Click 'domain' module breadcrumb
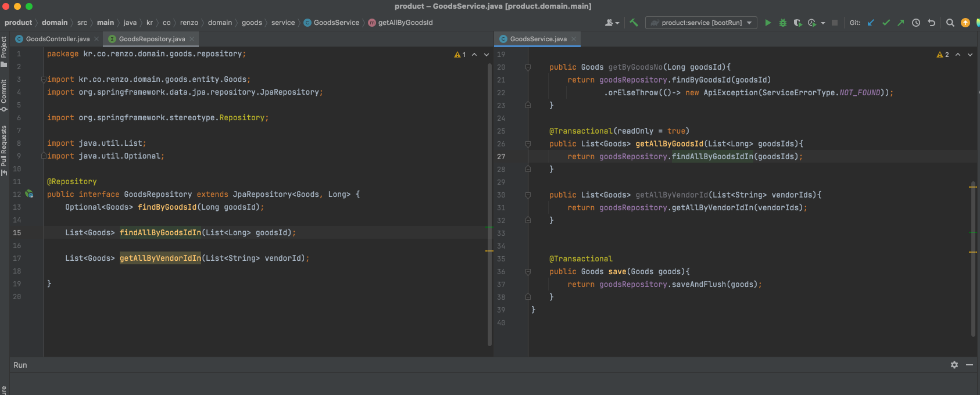The image size is (980, 395). point(55,23)
